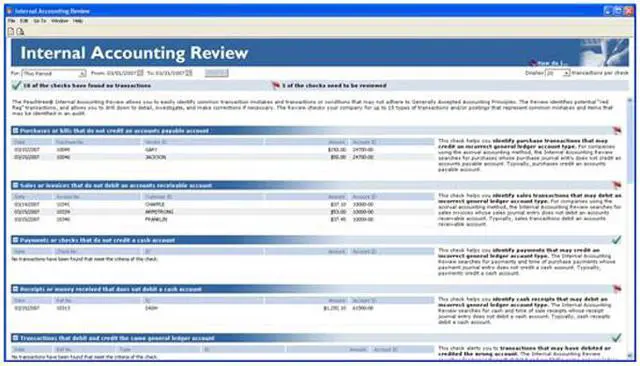Open the transactions per check dropdown
The height and width of the screenshot is (366, 640).
[558, 73]
